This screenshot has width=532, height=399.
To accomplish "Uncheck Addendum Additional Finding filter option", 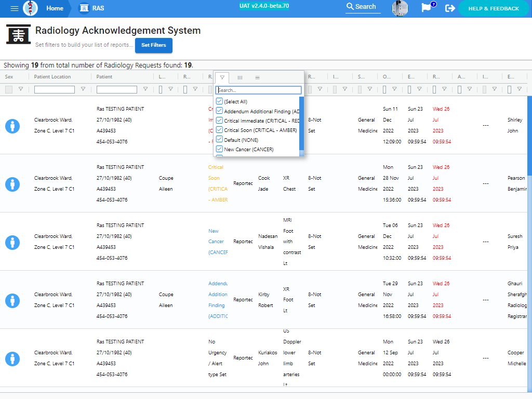I will pyautogui.click(x=220, y=111).
